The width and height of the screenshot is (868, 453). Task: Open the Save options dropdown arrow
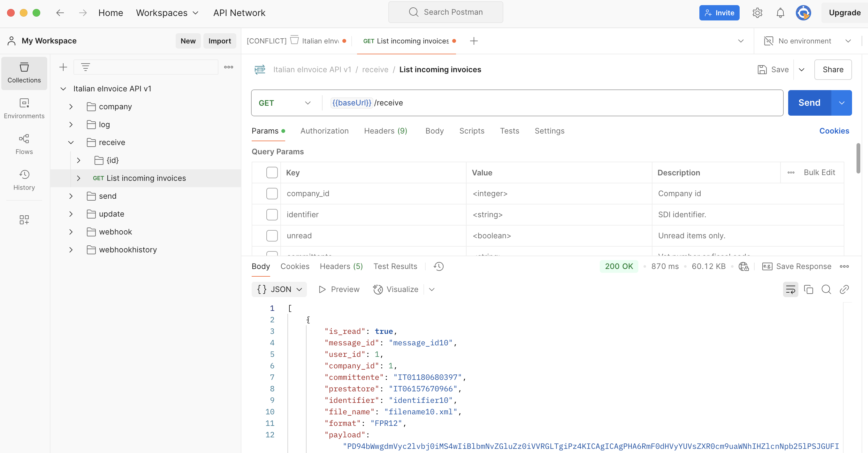tap(802, 69)
